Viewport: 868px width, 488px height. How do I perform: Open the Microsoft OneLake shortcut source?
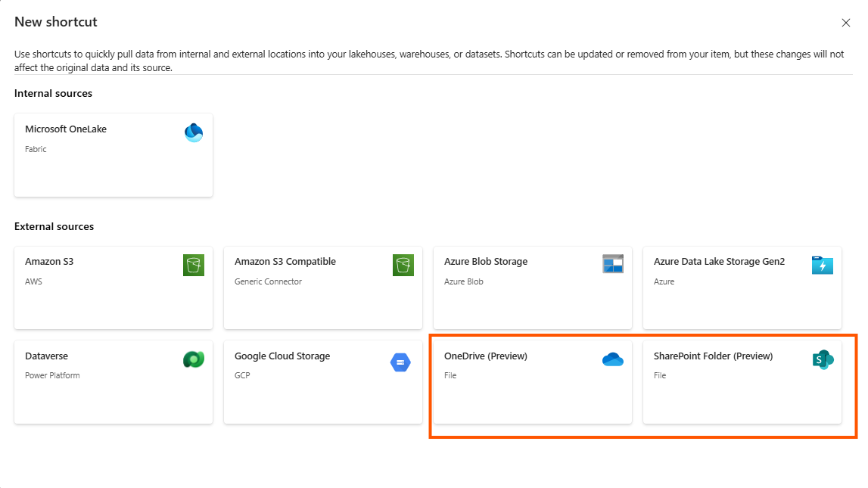pyautogui.click(x=113, y=154)
